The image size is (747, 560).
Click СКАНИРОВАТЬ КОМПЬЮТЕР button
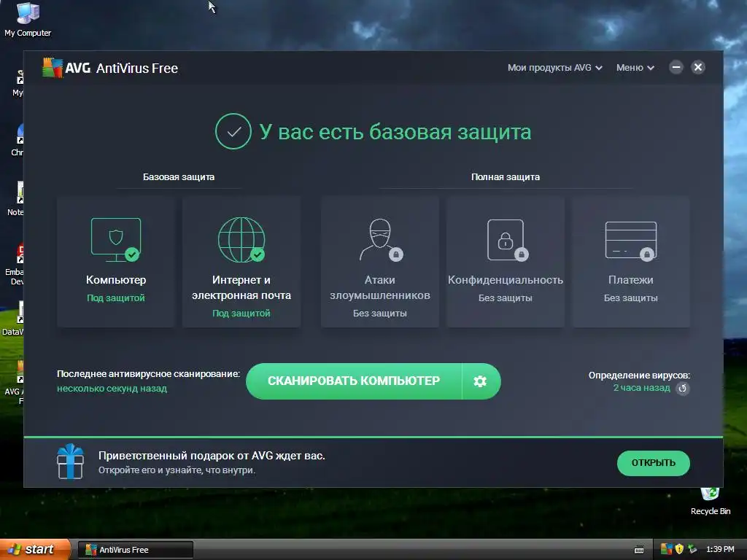pyautogui.click(x=354, y=381)
